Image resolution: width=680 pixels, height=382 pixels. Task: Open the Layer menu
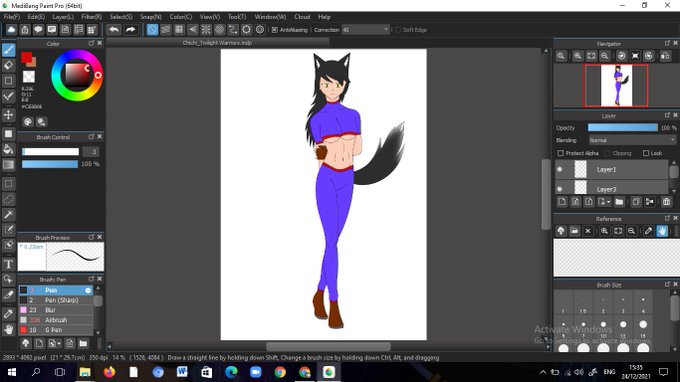(63, 17)
